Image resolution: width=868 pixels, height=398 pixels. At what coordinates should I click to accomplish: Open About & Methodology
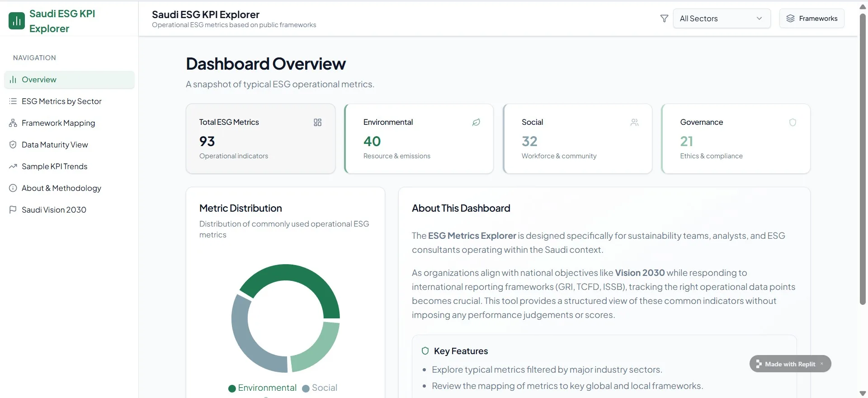[70, 188]
